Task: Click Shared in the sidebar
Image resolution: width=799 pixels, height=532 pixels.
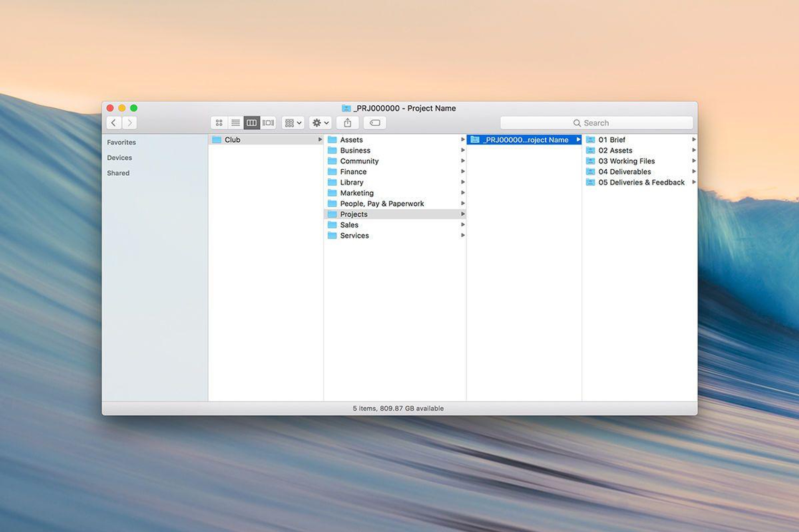Action: tap(118, 173)
